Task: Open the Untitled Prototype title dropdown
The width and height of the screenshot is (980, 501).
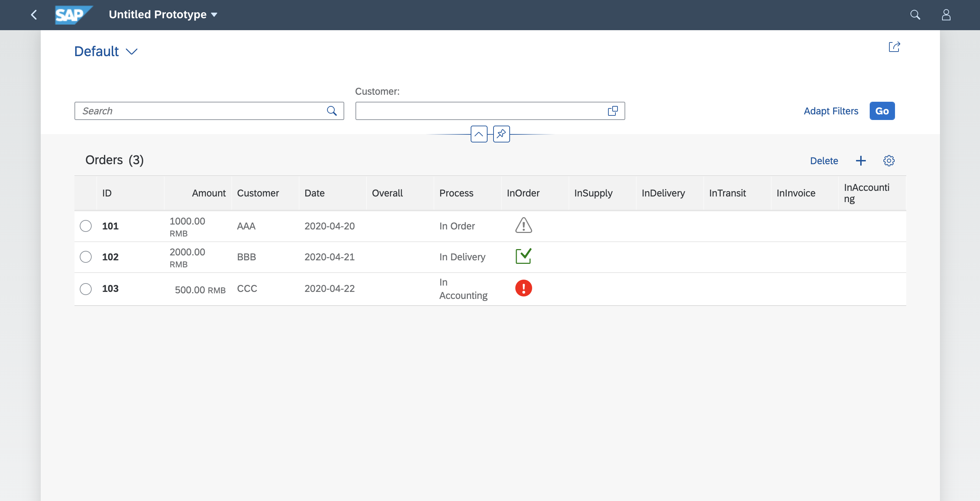Action: pos(163,14)
